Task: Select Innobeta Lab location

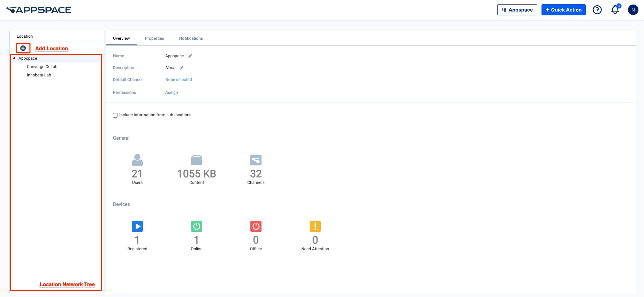Action: click(x=39, y=75)
